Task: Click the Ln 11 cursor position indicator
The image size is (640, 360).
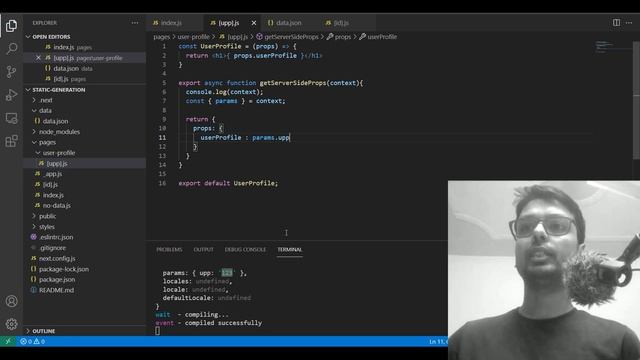Action: [x=438, y=342]
